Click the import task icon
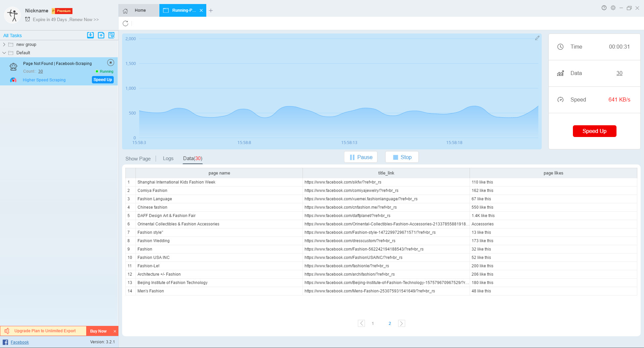This screenshot has width=644, height=348. point(91,35)
